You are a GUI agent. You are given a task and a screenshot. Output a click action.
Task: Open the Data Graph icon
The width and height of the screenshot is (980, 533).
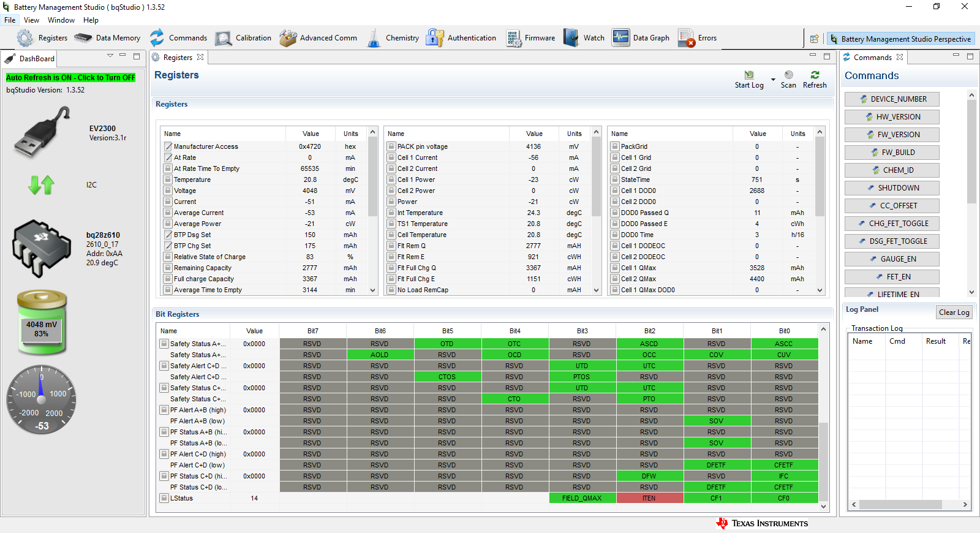(x=621, y=38)
